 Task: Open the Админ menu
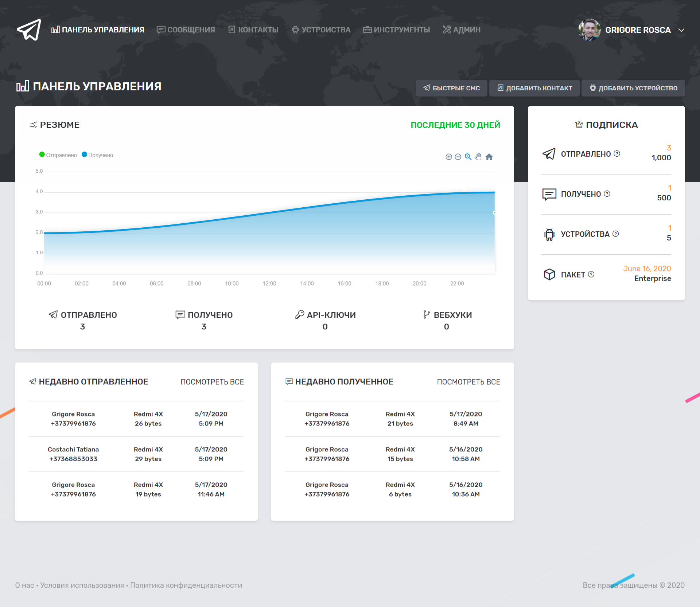pyautogui.click(x=462, y=30)
